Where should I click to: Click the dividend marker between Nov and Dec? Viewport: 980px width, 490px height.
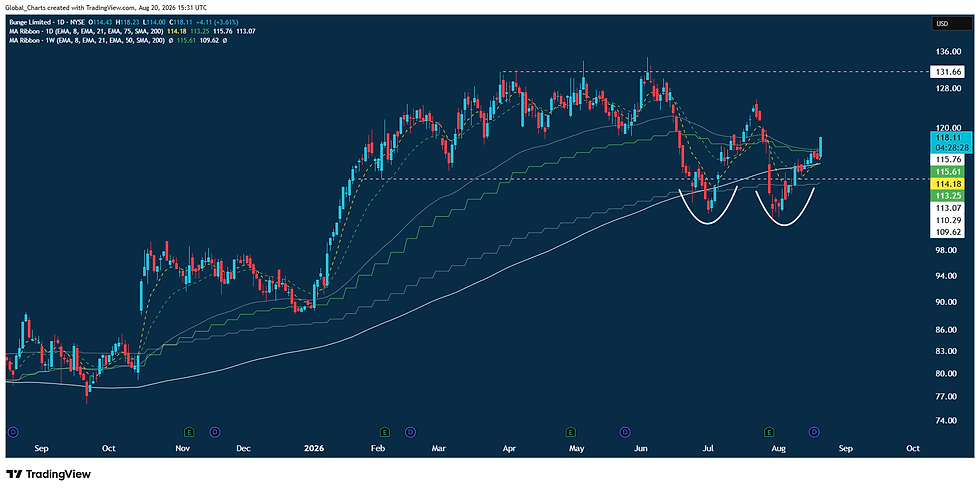point(215,431)
